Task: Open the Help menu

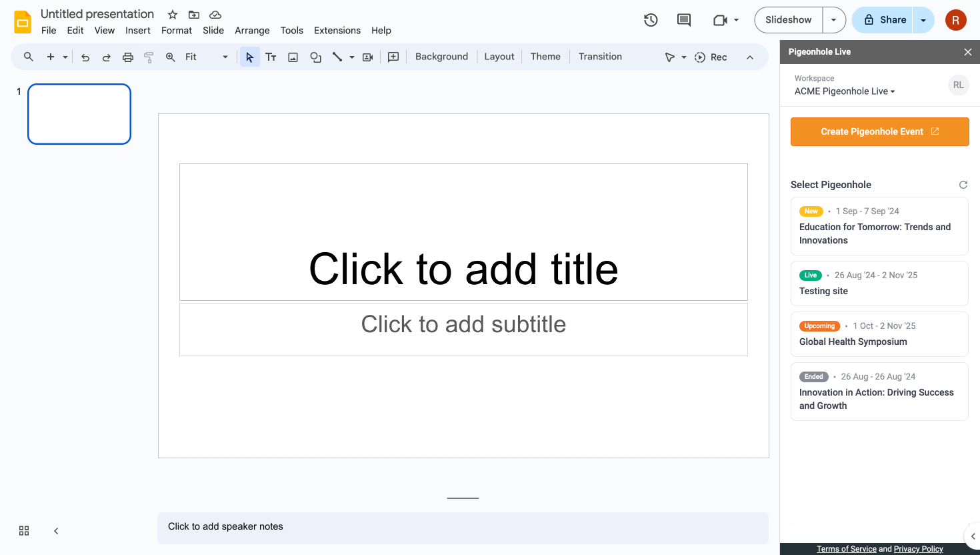Action: point(381,31)
